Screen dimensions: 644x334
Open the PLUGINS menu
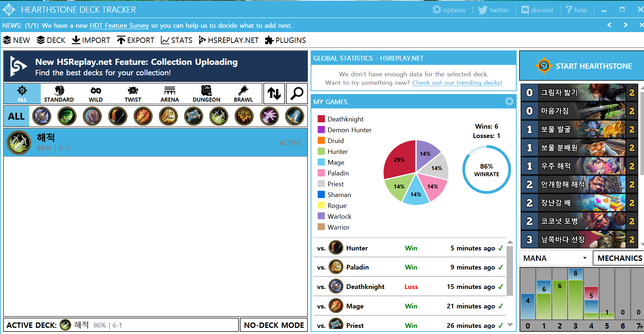tap(285, 40)
